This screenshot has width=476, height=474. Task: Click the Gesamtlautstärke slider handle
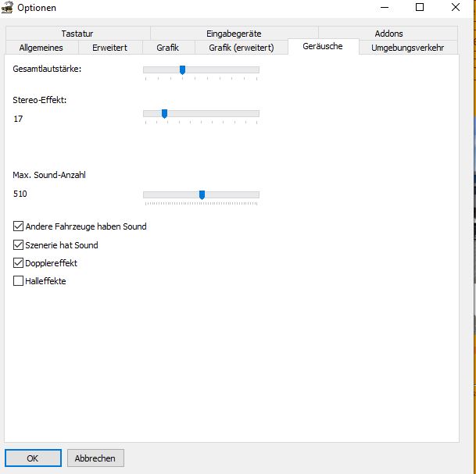point(182,70)
